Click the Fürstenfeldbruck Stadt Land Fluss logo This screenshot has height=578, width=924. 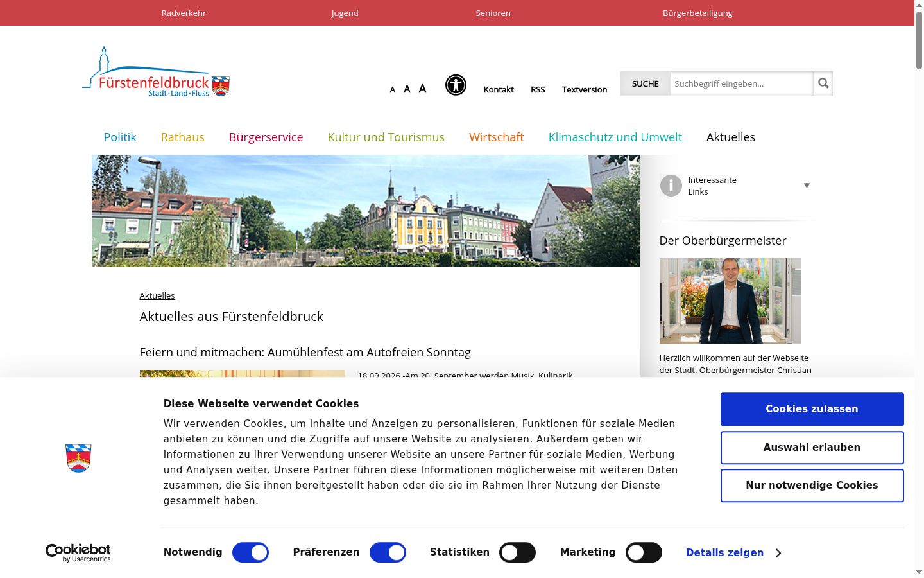[x=156, y=73]
